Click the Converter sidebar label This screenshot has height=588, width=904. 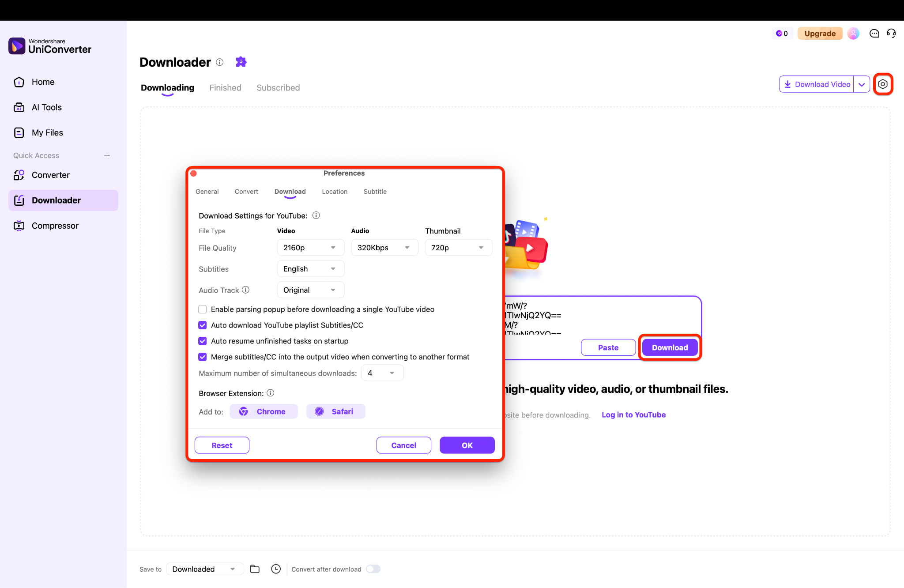(x=51, y=175)
